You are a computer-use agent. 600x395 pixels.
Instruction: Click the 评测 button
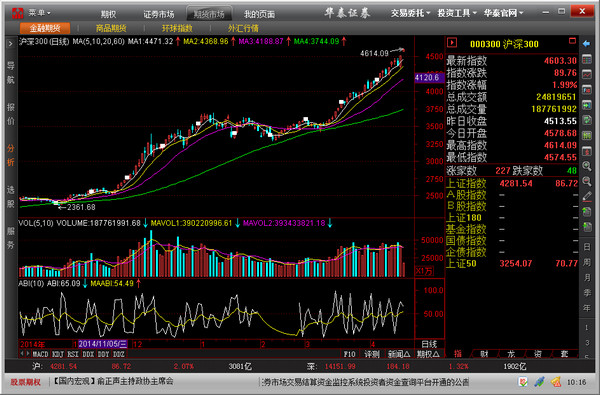tap(372, 354)
